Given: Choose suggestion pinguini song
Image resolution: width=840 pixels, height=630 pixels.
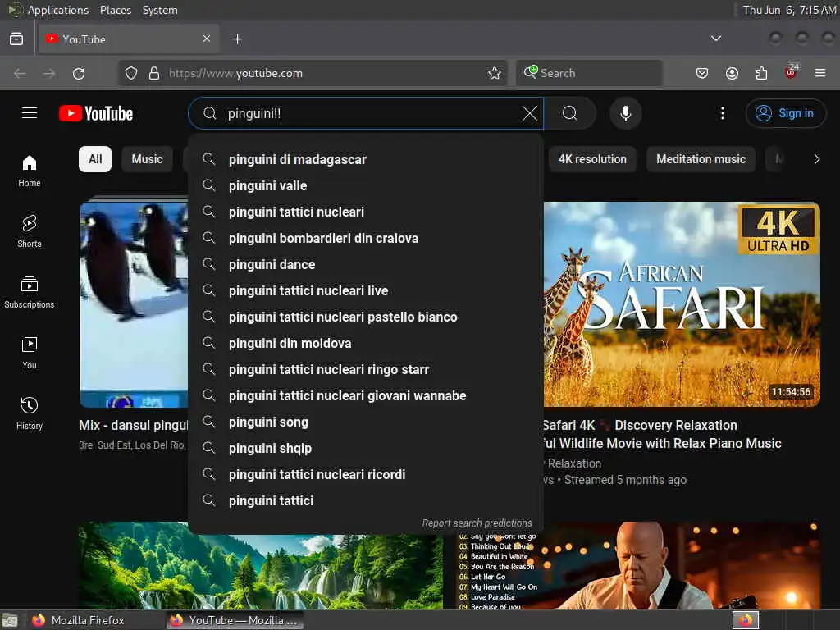Looking at the screenshot, I should pos(366,422).
